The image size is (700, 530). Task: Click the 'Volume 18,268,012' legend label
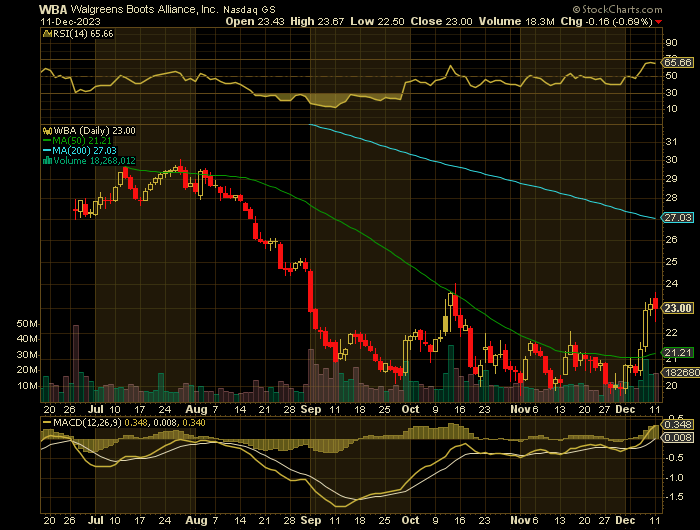[94, 161]
